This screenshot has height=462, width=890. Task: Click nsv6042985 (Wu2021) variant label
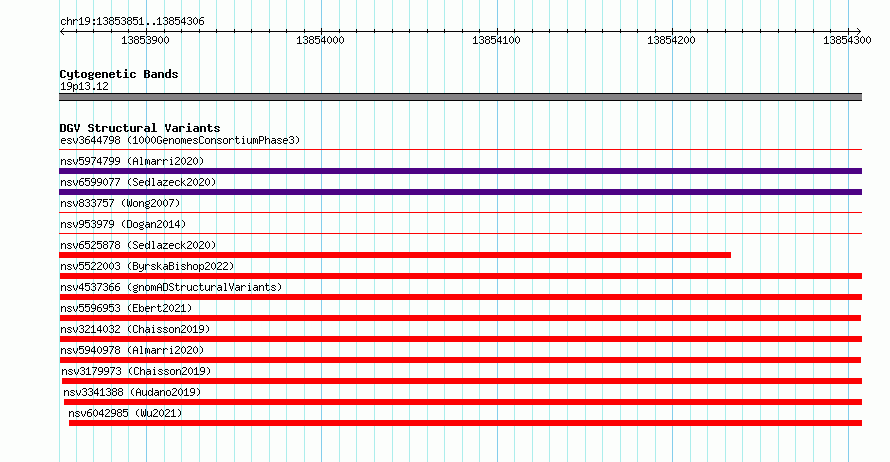tap(125, 413)
